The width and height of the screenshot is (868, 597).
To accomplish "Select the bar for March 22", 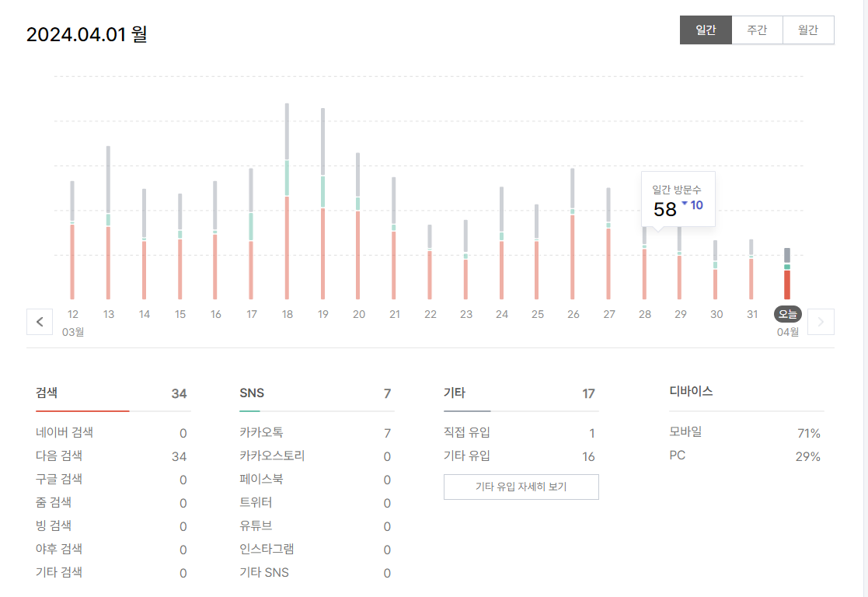I will coord(430,262).
